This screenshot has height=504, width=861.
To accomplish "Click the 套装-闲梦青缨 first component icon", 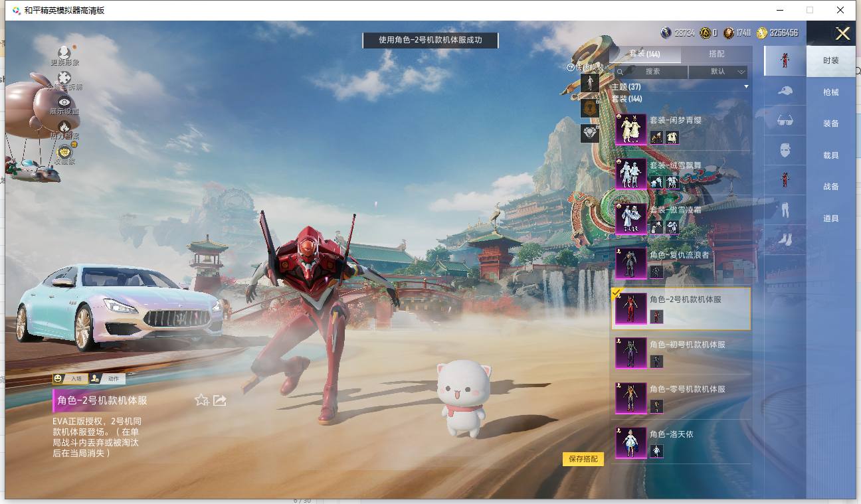I will tap(656, 137).
